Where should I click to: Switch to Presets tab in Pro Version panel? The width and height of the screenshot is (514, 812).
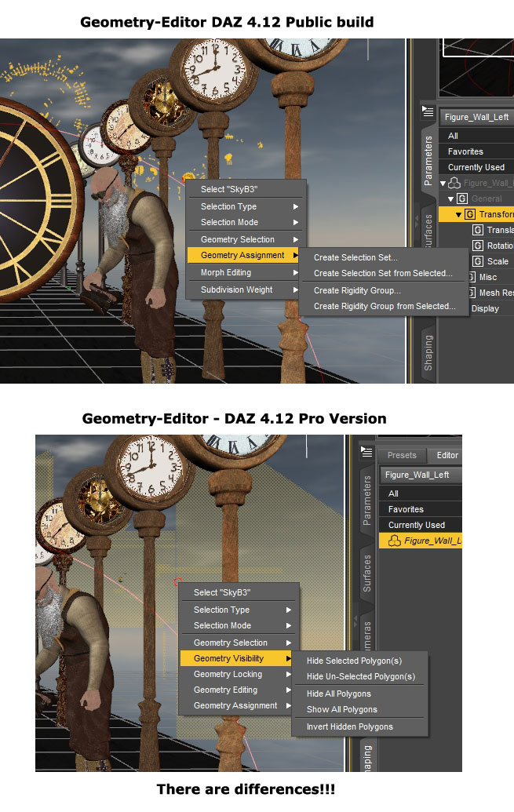(x=402, y=455)
